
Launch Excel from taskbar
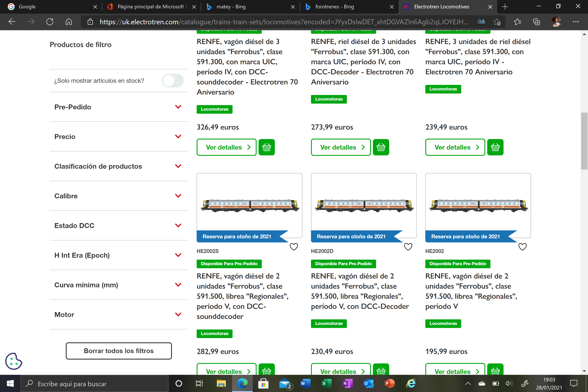point(326,383)
